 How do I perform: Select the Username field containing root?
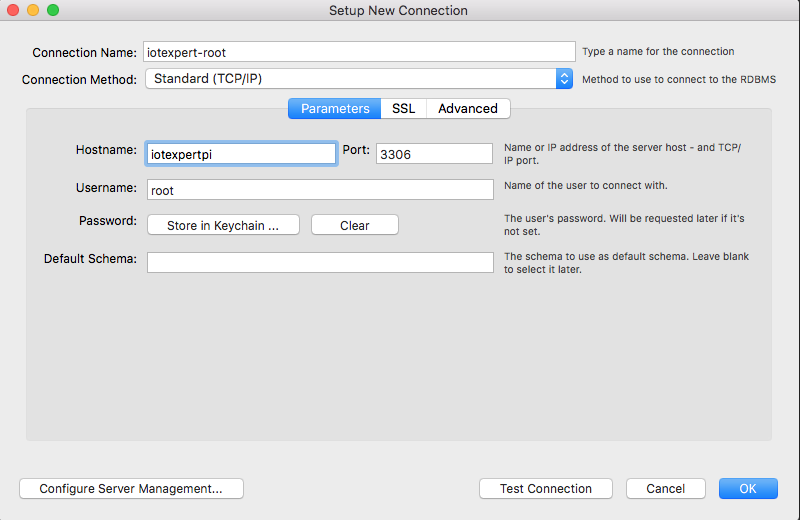point(320,189)
